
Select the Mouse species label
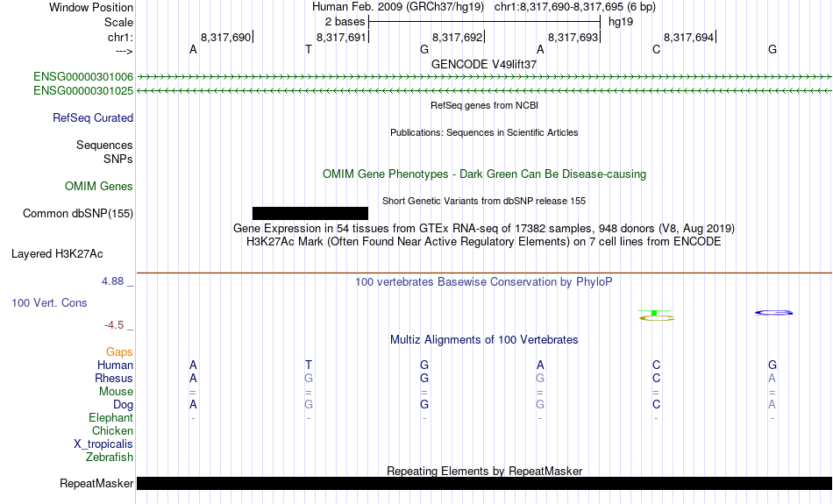point(116,392)
